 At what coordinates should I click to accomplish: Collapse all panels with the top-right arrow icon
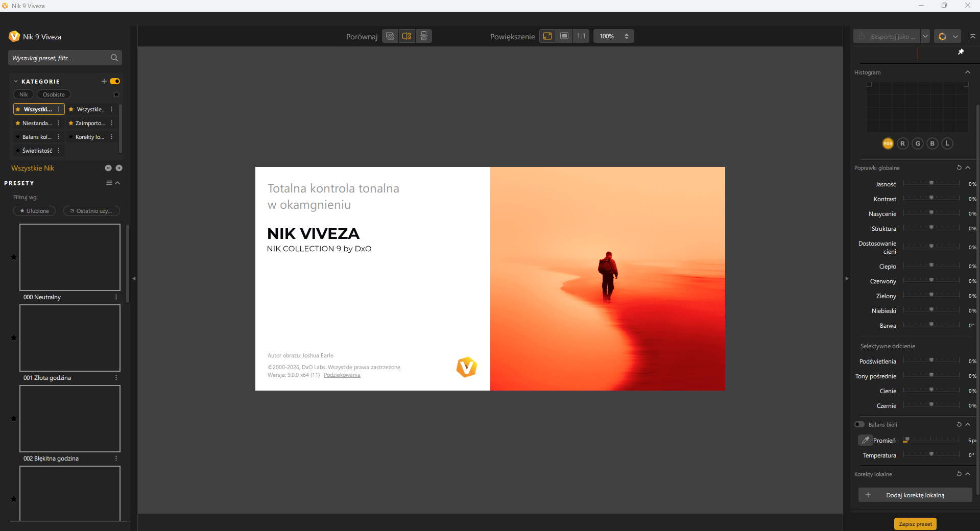pos(973,36)
